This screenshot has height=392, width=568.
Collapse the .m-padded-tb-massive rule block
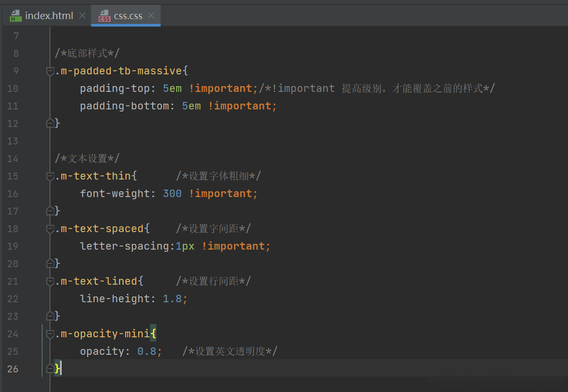[50, 71]
